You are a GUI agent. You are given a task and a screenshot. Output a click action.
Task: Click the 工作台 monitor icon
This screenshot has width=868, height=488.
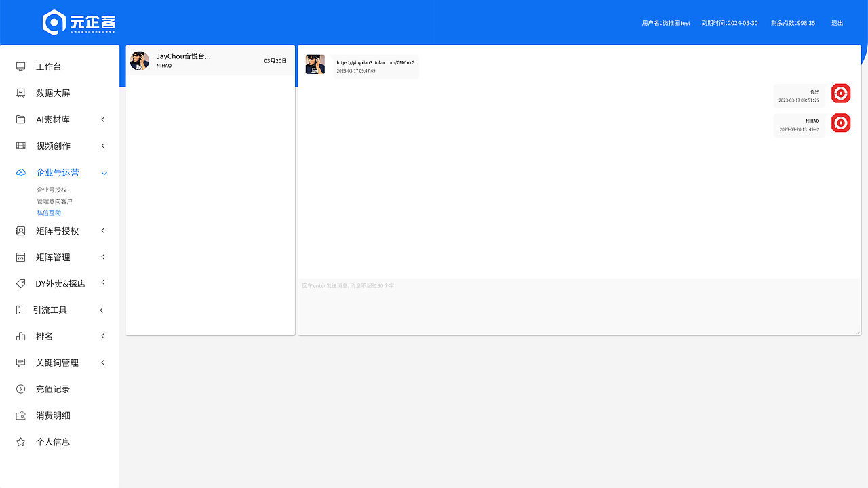(x=21, y=66)
